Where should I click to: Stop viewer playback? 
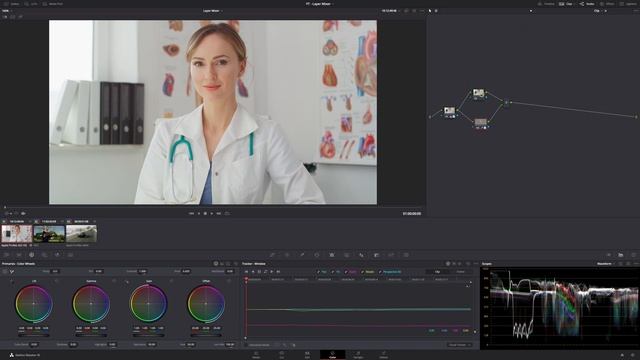tap(205, 213)
